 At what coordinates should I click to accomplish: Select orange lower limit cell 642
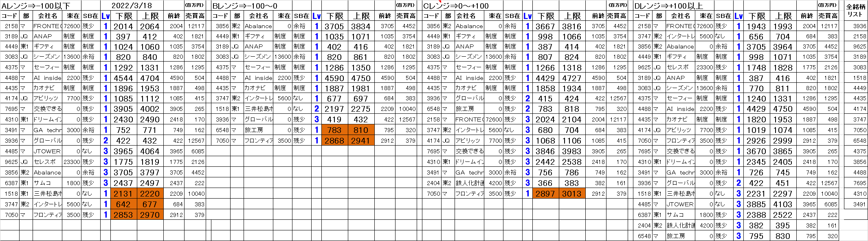[123, 204]
